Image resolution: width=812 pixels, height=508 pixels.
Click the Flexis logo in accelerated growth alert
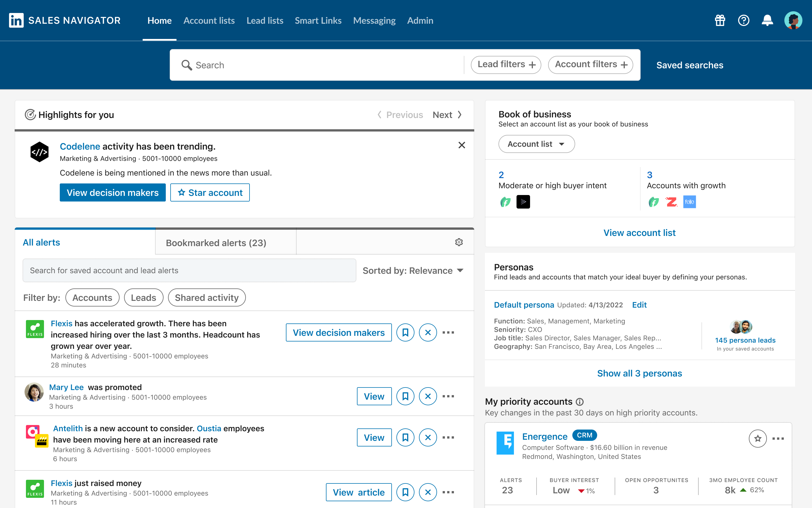(x=35, y=329)
